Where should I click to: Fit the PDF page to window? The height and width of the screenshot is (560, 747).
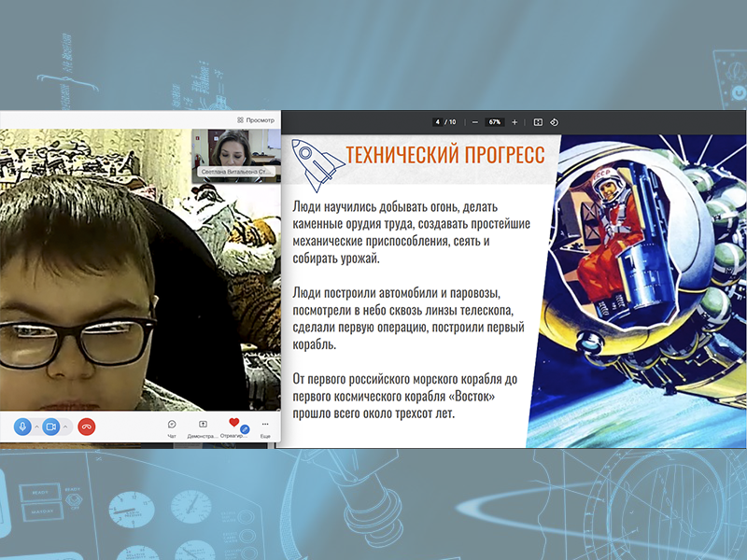[x=538, y=122]
